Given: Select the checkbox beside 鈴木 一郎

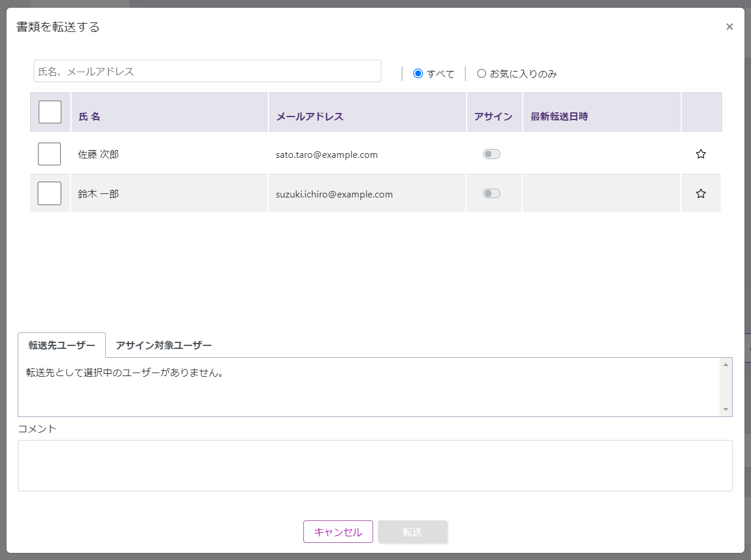Looking at the screenshot, I should tap(50, 193).
